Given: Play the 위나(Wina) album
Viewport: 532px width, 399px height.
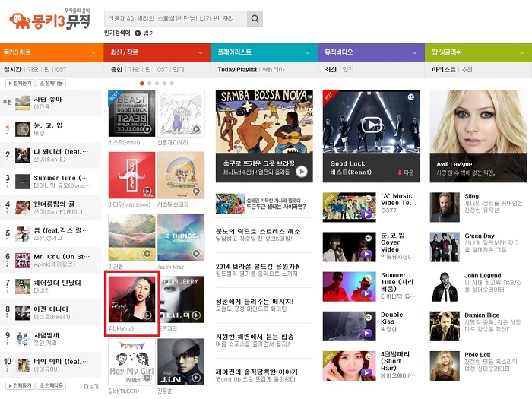Looking at the screenshot, I should tap(147, 315).
